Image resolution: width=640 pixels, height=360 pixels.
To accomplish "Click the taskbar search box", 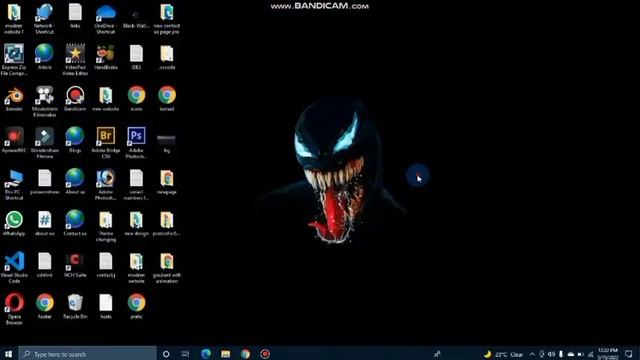I will 87,354.
